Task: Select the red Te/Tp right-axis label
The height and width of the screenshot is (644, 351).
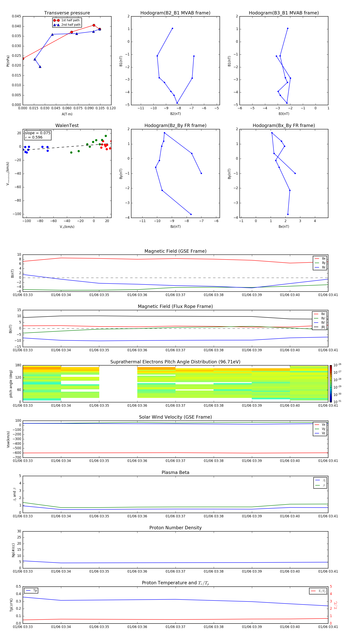Action: coord(336,605)
